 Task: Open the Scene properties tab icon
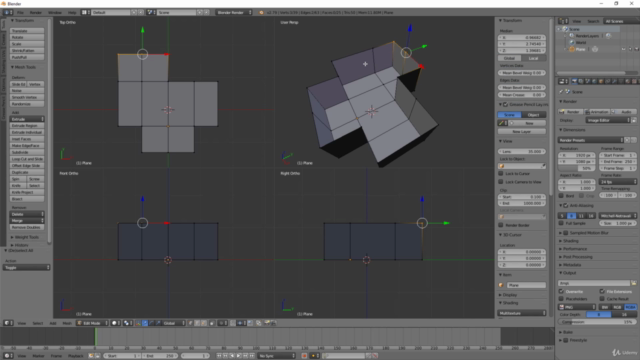[x=588, y=82]
